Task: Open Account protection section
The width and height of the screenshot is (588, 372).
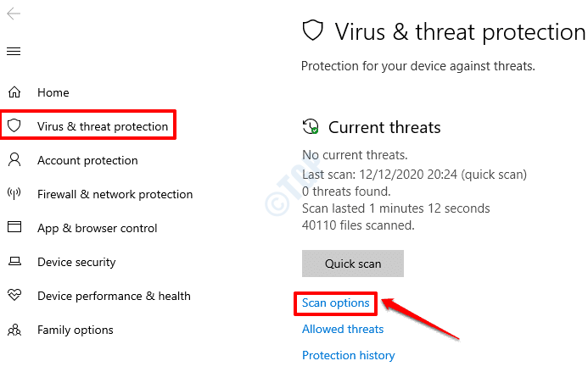Action: 87,160
